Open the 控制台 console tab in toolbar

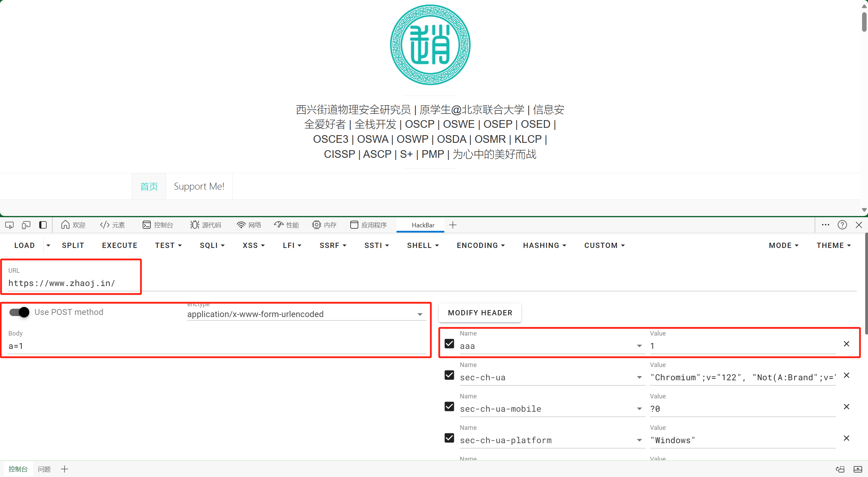point(158,225)
